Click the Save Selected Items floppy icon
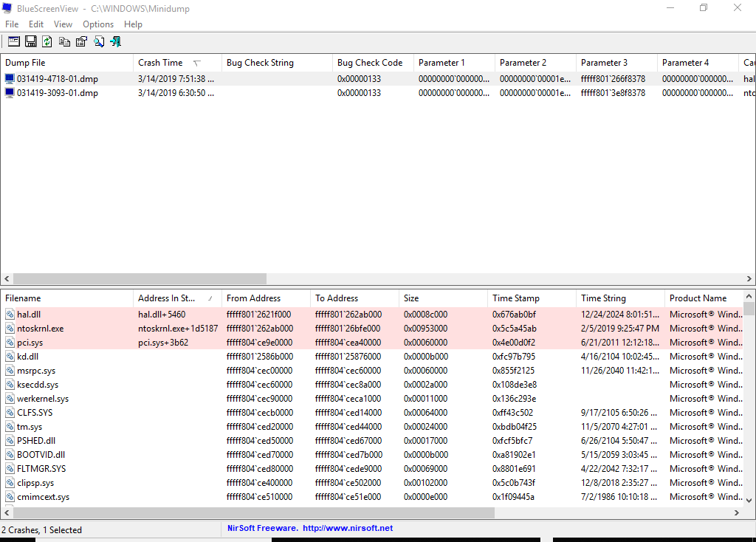Screen dimensions: 756x542 coord(31,41)
